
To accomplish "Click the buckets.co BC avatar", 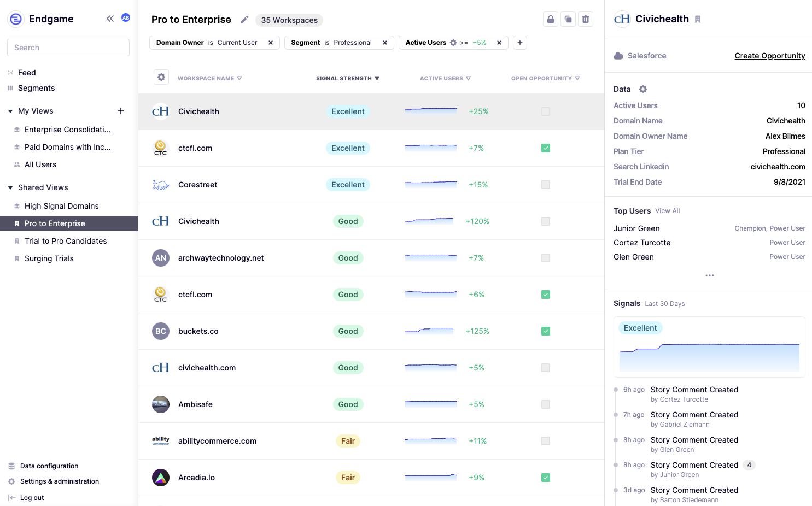I will [161, 331].
